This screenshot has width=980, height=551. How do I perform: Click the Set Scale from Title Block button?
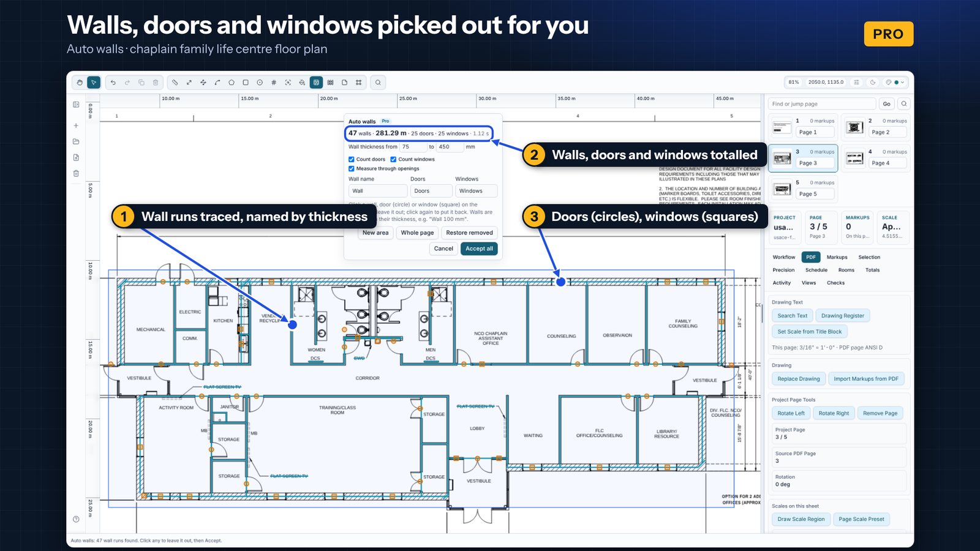(809, 332)
